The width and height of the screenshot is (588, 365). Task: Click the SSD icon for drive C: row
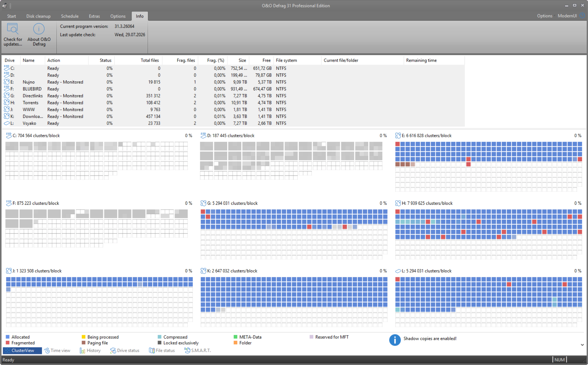(7, 68)
